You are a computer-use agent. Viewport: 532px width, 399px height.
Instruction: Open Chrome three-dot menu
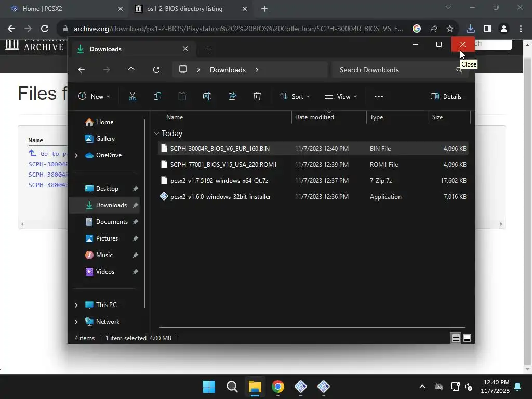tap(521, 29)
